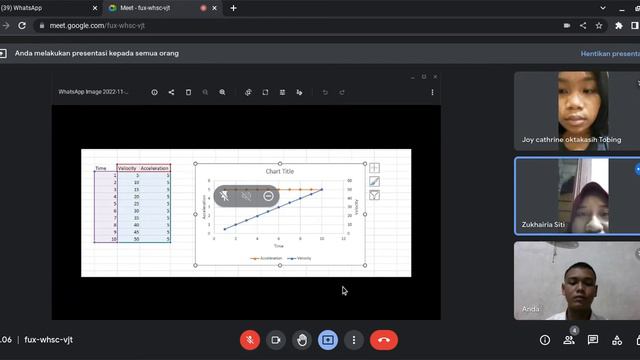Screen dimensions: 640x360
Task: Bookmark this page with star icon
Action: point(599,25)
